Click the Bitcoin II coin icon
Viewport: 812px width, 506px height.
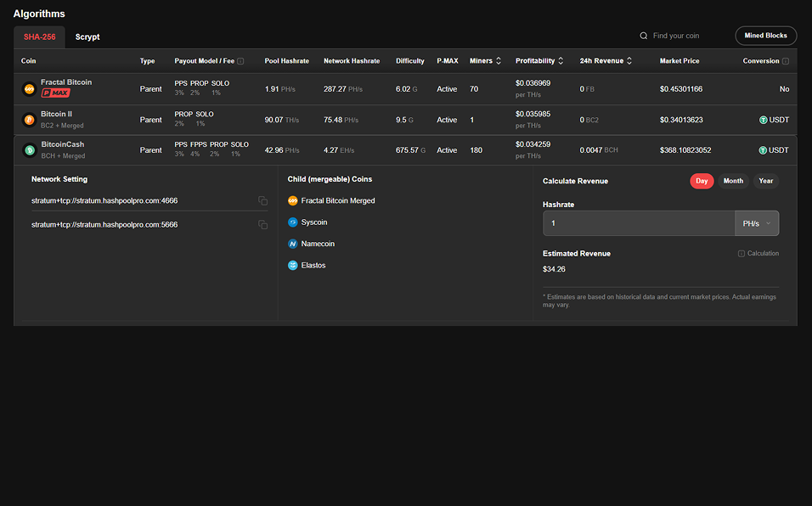pos(30,120)
